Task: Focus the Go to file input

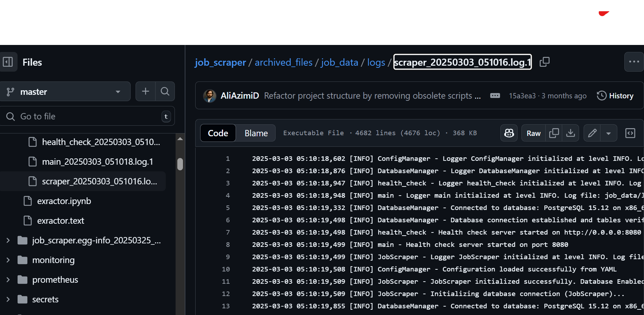Action: 87,116
